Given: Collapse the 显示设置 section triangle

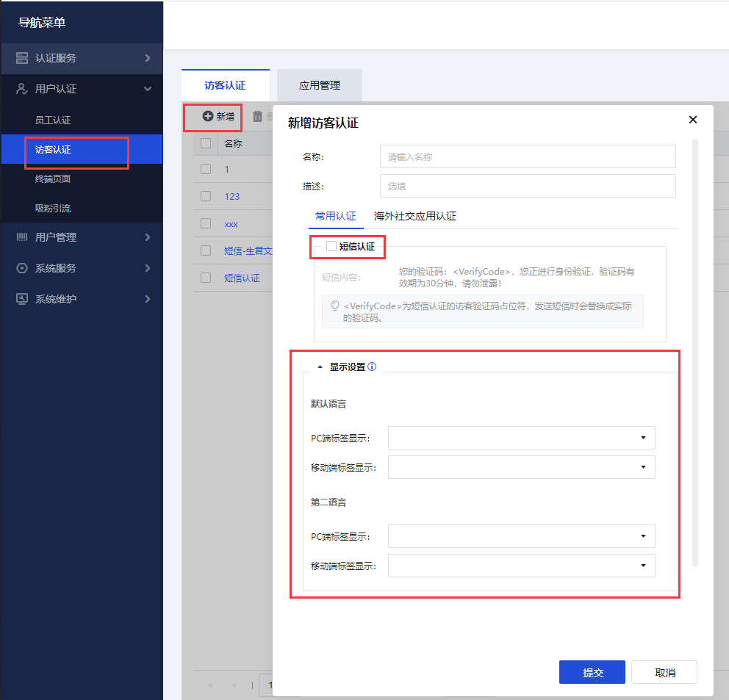Looking at the screenshot, I should pyautogui.click(x=319, y=367).
